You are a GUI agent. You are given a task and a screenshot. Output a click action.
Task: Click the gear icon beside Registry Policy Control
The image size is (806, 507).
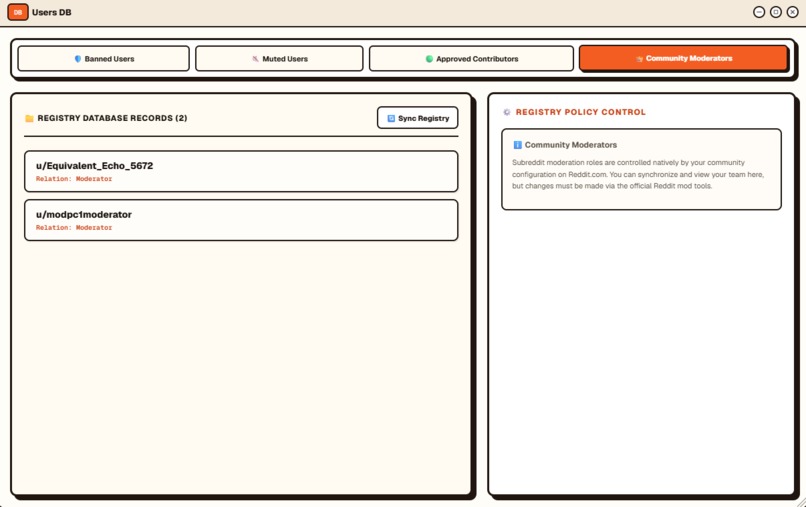point(507,112)
